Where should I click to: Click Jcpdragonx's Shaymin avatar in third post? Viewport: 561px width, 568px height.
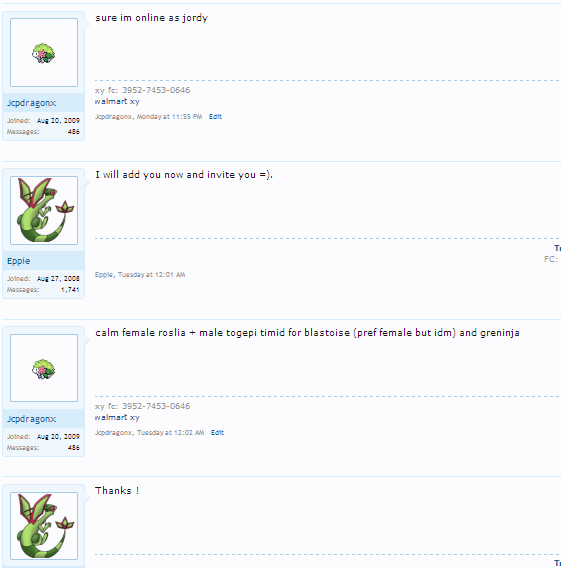click(x=44, y=368)
